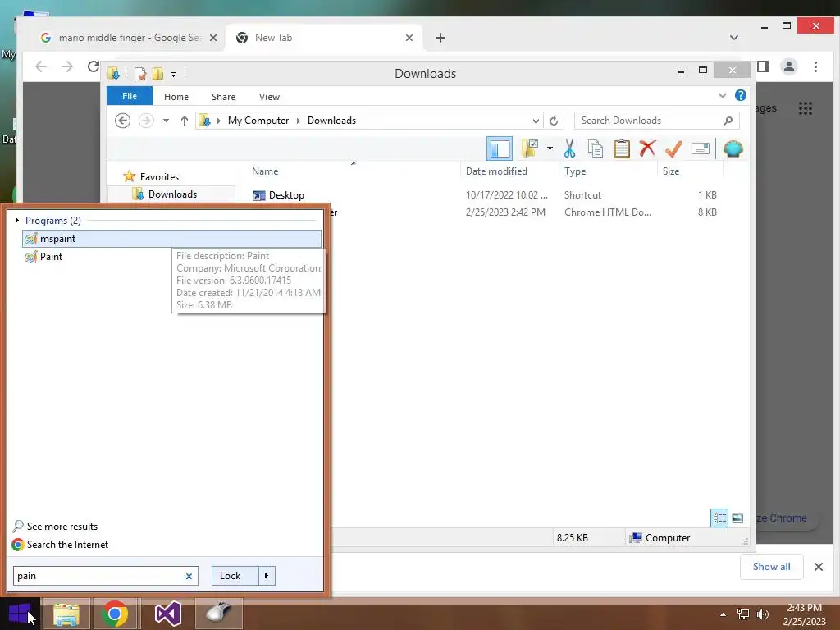The image size is (840, 630).
Task: Click the volume speaker tray icon
Action: pyautogui.click(x=762, y=614)
